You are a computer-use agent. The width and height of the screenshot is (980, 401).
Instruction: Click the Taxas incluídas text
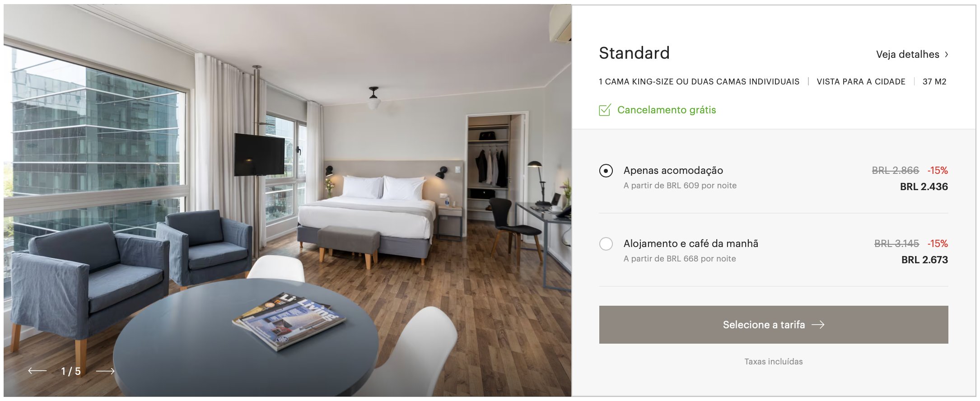pos(774,362)
